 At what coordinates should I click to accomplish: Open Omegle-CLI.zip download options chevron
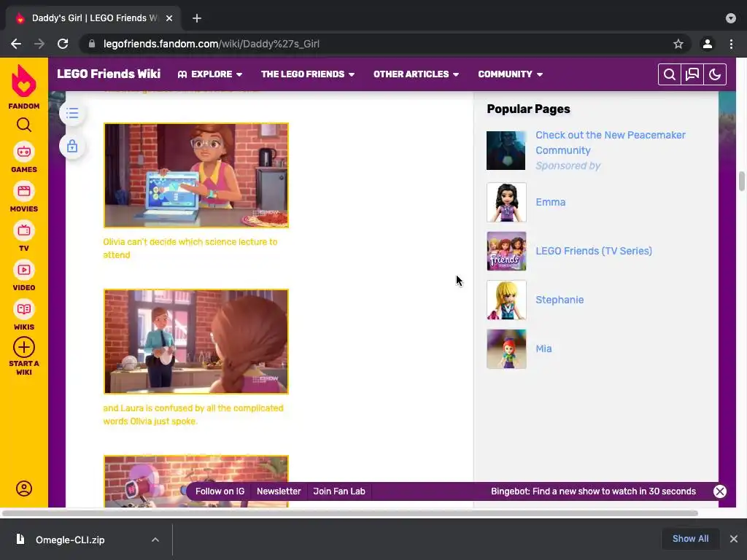[155, 540]
